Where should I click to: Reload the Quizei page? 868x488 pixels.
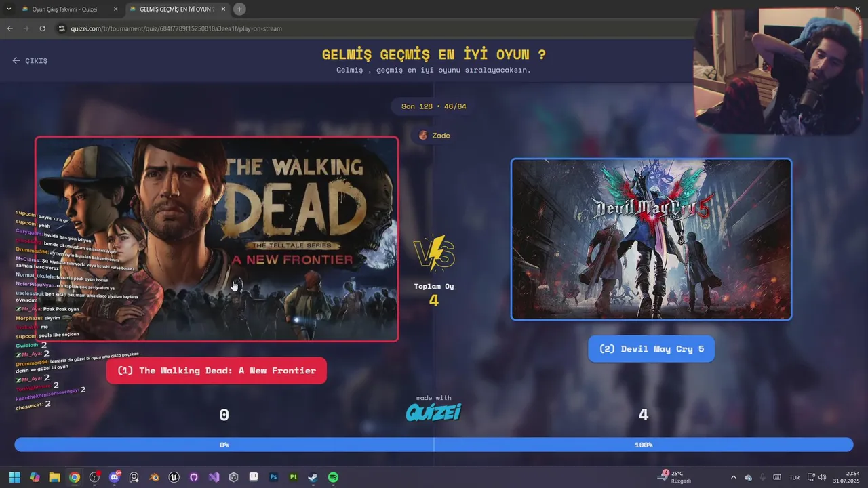click(x=42, y=28)
